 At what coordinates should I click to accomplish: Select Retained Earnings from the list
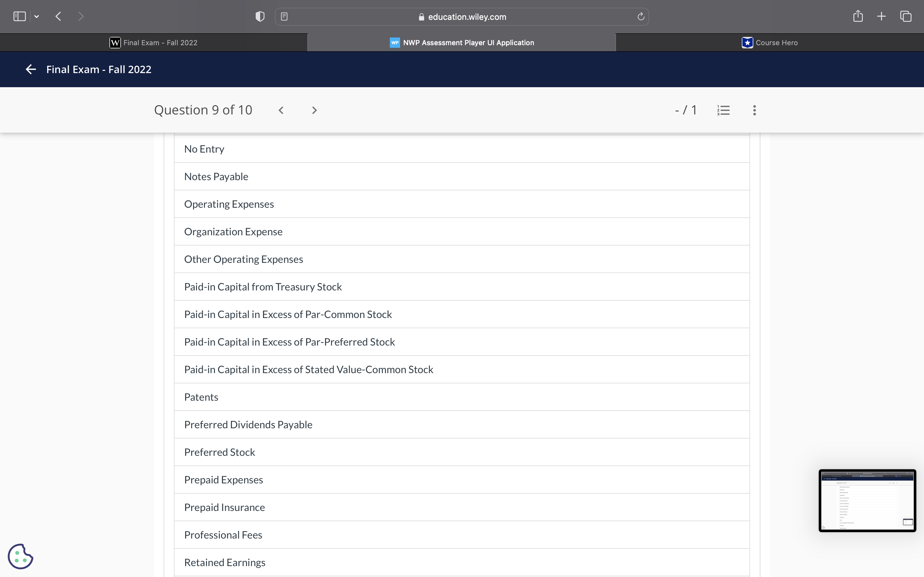225,562
